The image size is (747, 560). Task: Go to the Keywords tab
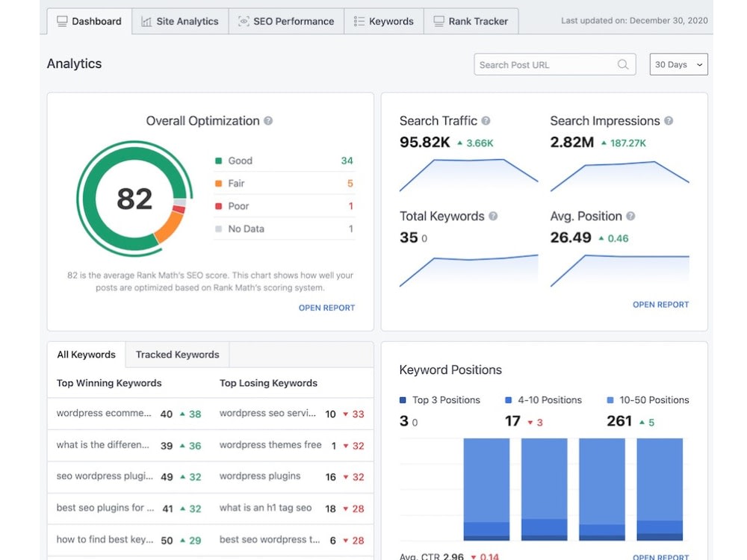click(x=383, y=22)
